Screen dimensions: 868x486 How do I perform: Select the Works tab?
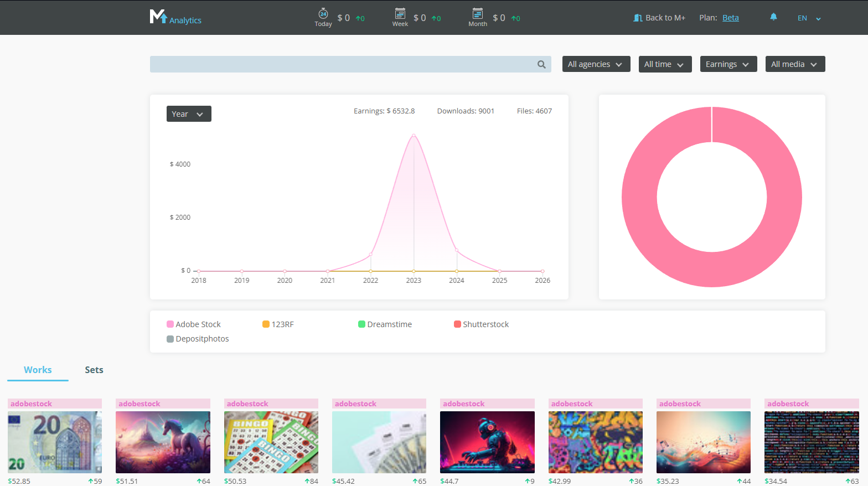coord(38,370)
